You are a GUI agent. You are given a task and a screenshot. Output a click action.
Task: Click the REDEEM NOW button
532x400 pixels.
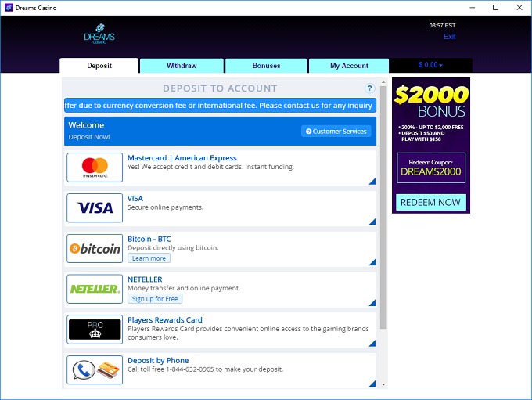[x=431, y=203]
